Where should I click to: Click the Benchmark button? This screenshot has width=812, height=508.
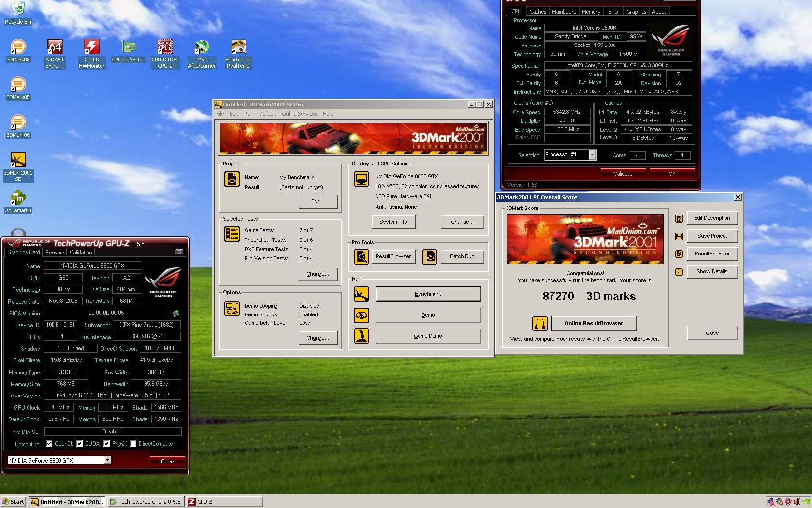pyautogui.click(x=428, y=294)
